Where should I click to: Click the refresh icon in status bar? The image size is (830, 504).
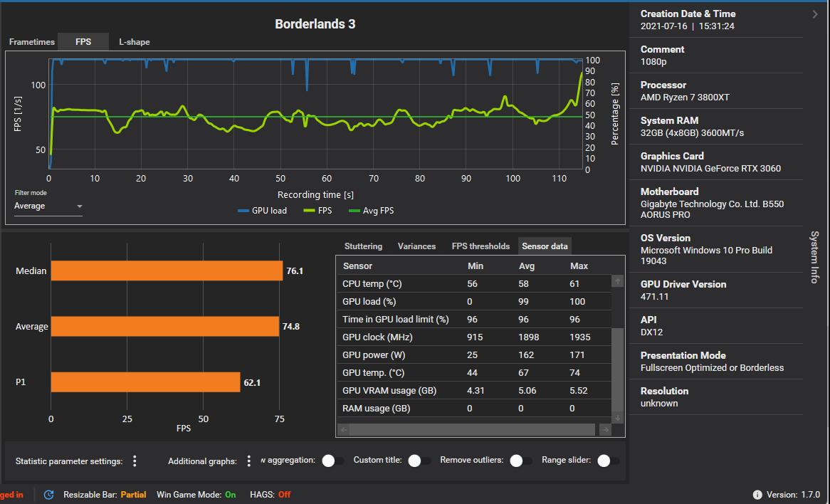[x=48, y=495]
